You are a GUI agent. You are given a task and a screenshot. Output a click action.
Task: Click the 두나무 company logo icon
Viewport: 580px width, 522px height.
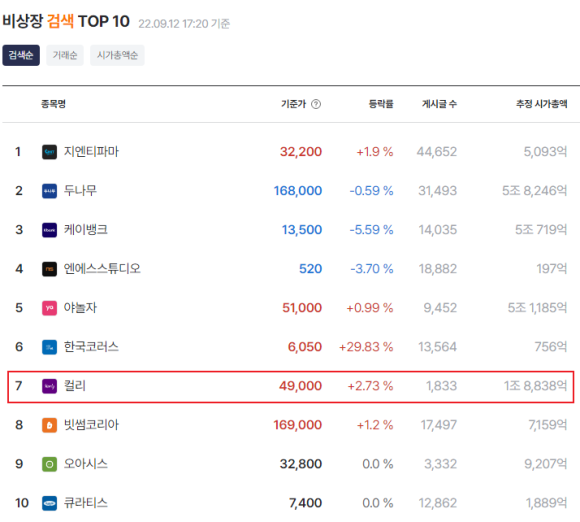49,191
